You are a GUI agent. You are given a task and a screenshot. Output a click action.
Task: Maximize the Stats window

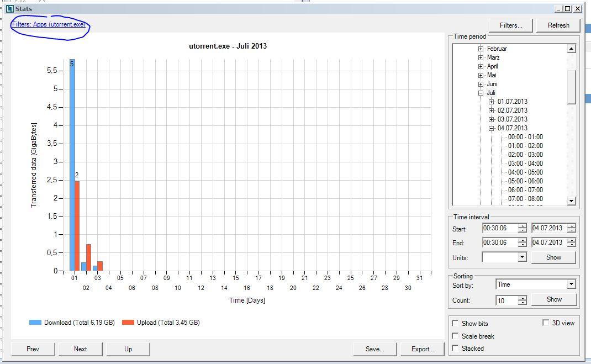[x=568, y=9]
